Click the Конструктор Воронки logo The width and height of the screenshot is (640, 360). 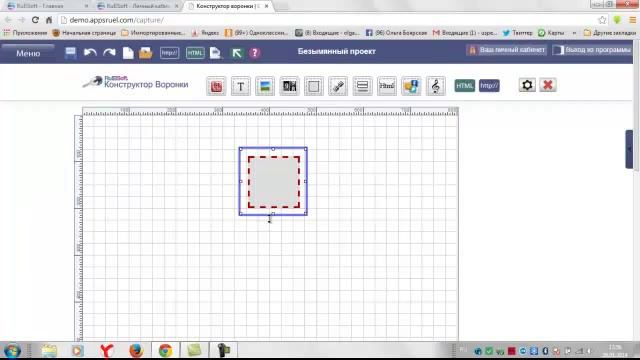point(136,82)
